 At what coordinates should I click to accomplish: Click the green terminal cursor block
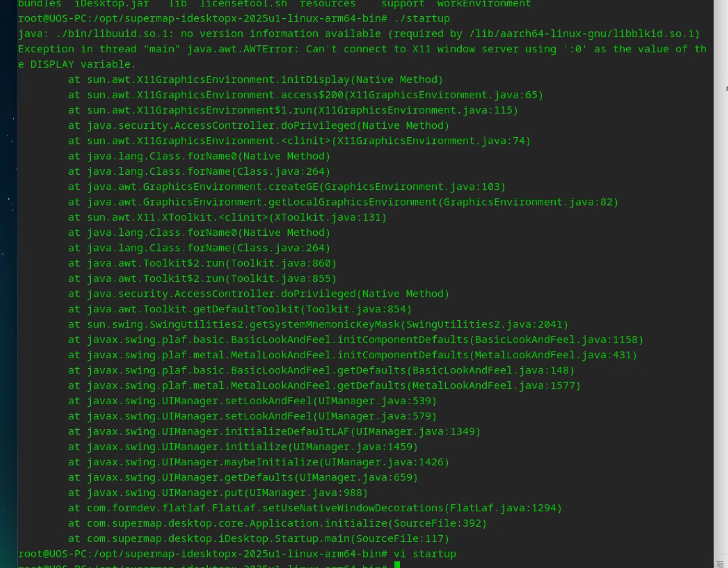(397, 565)
